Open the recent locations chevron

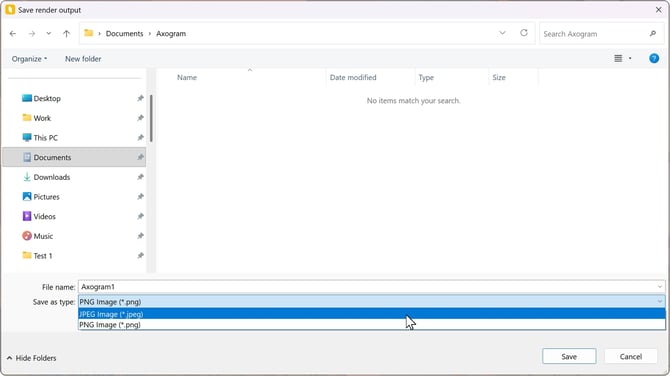tap(49, 33)
